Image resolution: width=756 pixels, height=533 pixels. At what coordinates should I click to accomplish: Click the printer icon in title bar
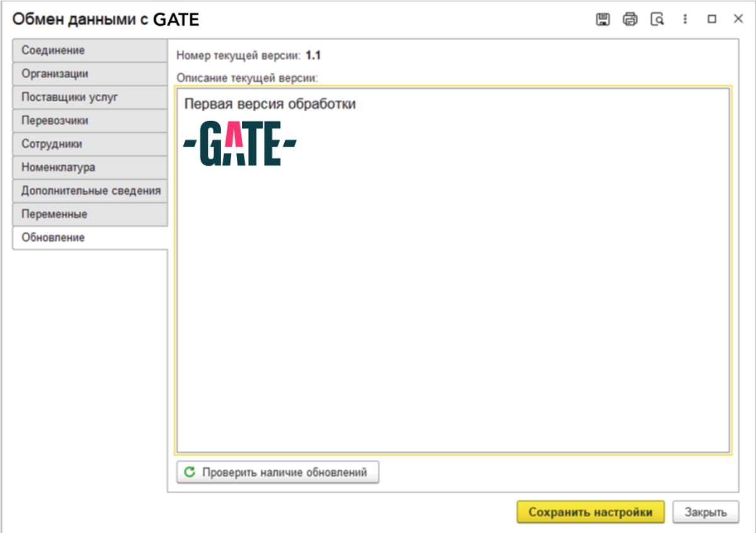click(630, 19)
